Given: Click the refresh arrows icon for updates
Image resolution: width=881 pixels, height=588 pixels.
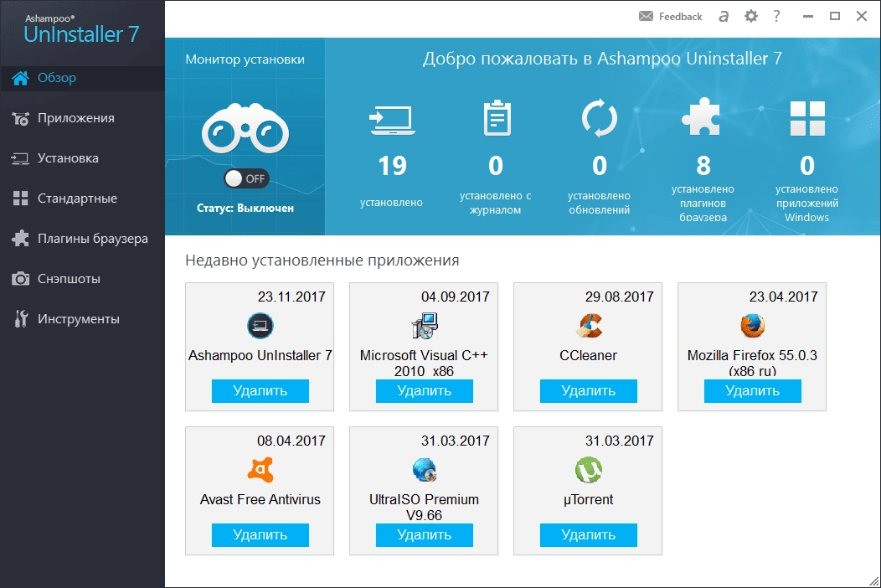Looking at the screenshot, I should 599,118.
